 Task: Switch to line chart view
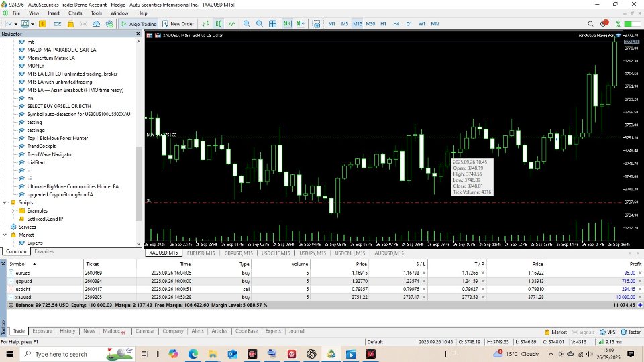click(231, 24)
